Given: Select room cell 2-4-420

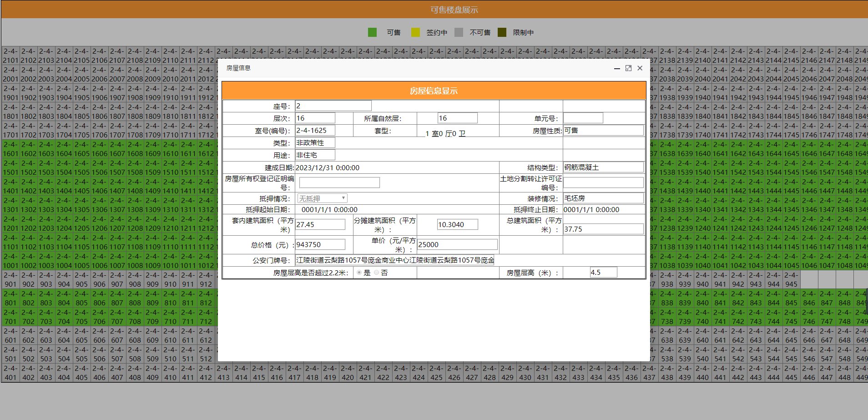Looking at the screenshot, I should (x=348, y=373).
